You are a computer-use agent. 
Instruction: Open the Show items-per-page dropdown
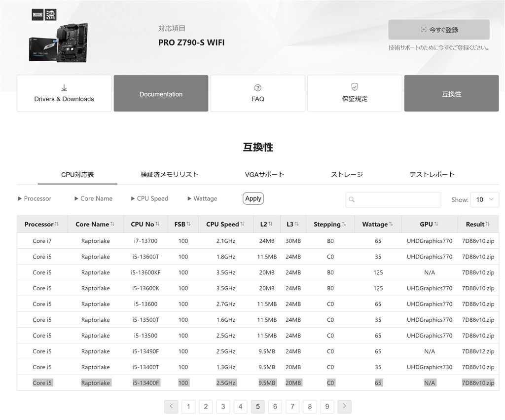[485, 199]
